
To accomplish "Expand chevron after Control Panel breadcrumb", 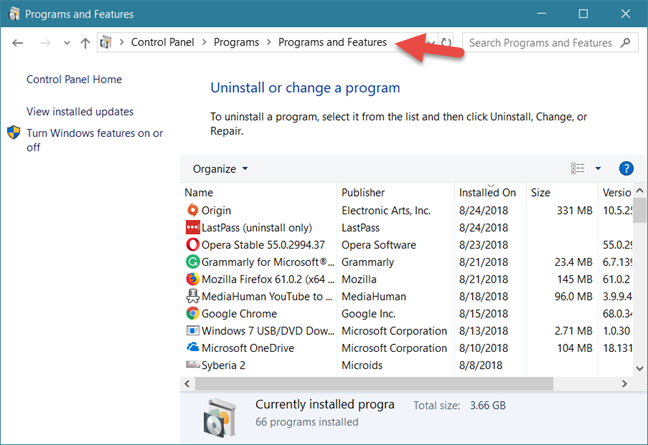I will pyautogui.click(x=204, y=43).
